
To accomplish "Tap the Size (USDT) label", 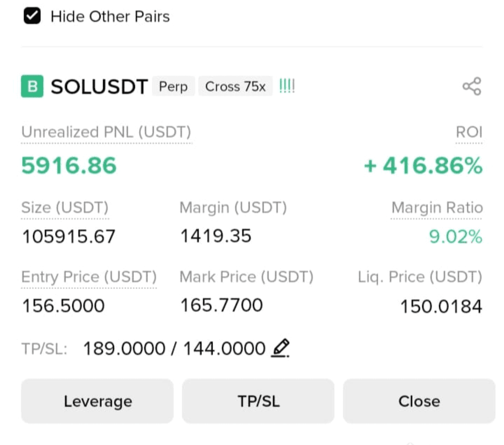I will (65, 208).
